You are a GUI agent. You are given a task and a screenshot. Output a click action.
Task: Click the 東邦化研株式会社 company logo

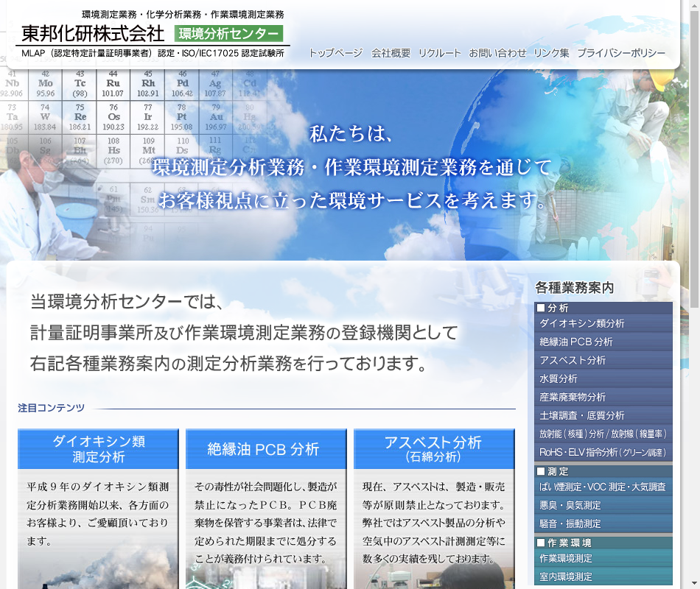click(93, 33)
